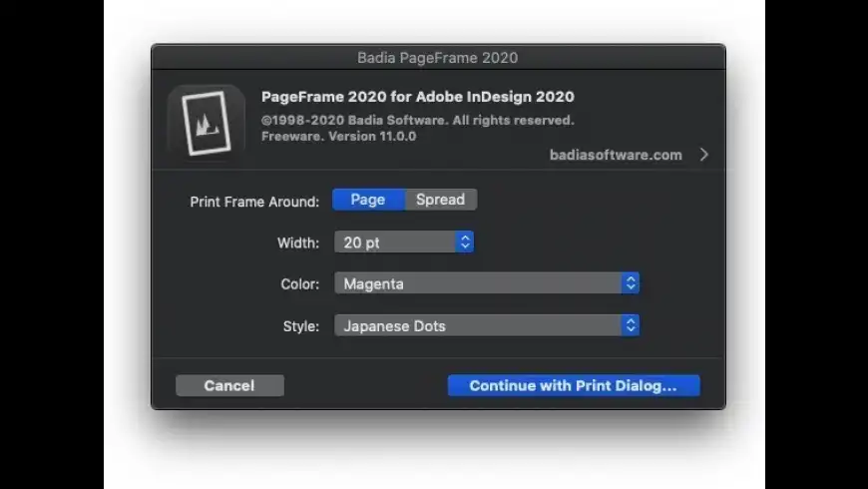Open the Width dropdown arrows

click(465, 243)
